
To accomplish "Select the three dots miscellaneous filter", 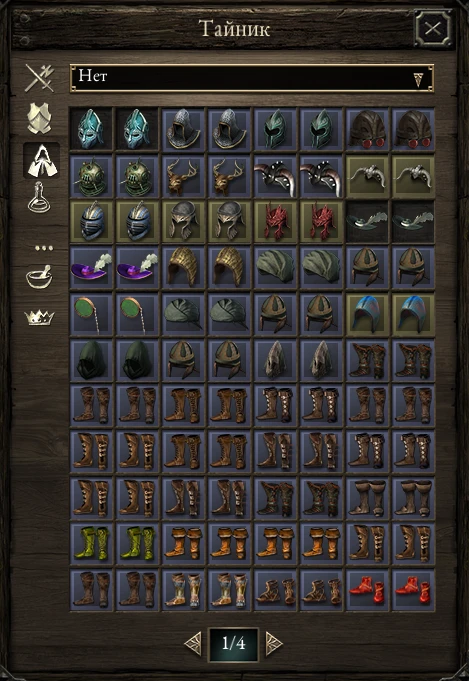I will 44,248.
